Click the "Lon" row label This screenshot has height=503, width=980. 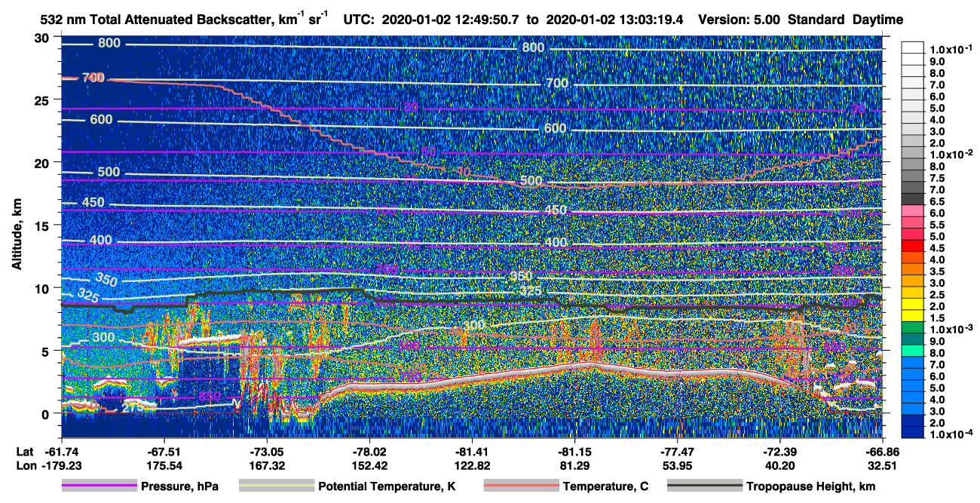pos(25,466)
